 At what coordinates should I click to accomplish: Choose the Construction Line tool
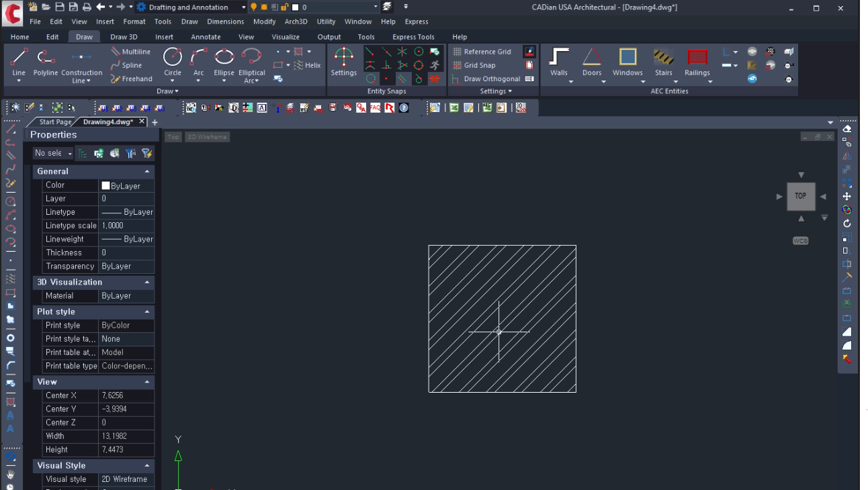click(81, 65)
